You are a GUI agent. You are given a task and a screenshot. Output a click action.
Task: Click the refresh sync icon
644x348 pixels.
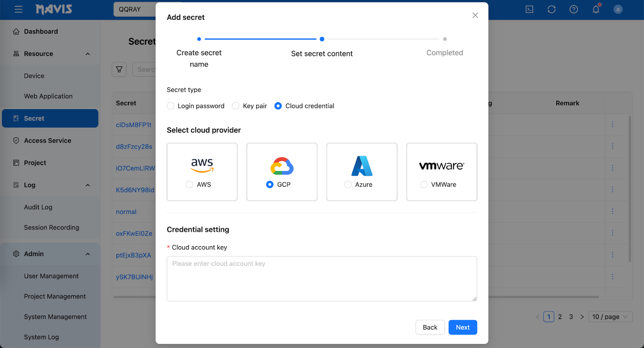point(551,9)
